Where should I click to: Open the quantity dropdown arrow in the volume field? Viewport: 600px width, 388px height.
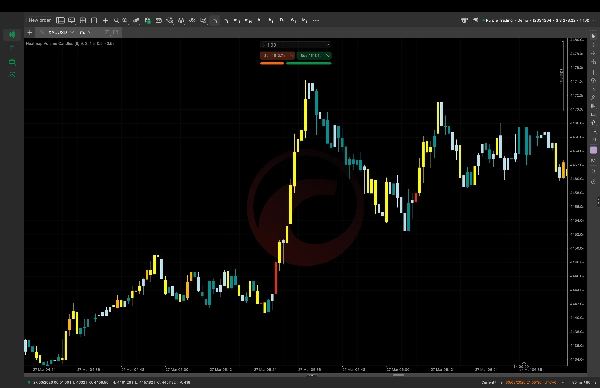click(x=328, y=45)
